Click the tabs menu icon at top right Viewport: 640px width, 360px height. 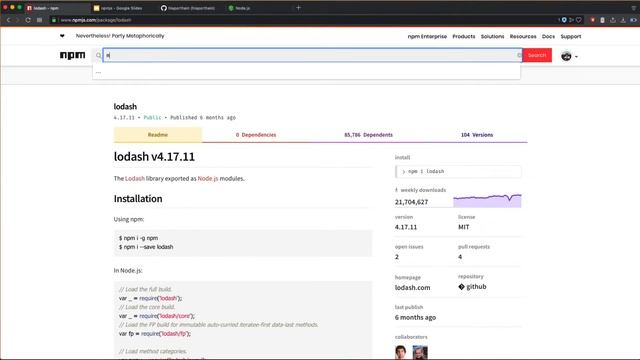pyautogui.click(x=634, y=7)
